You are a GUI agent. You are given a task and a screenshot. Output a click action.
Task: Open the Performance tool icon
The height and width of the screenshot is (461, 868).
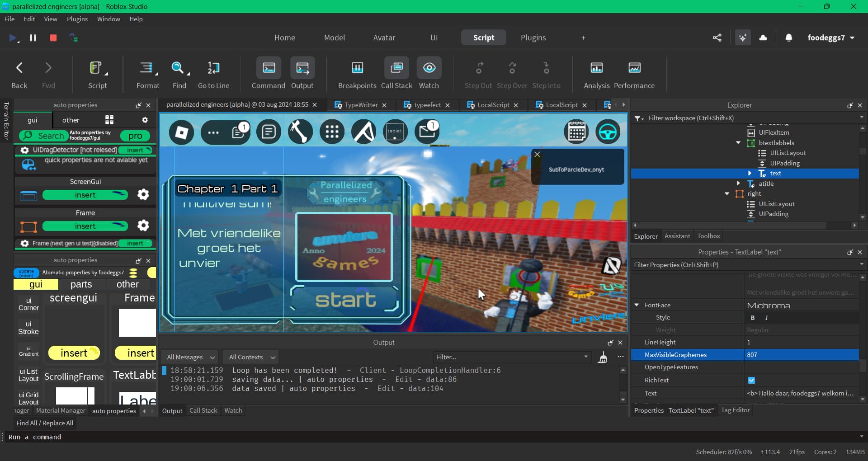[634, 68]
